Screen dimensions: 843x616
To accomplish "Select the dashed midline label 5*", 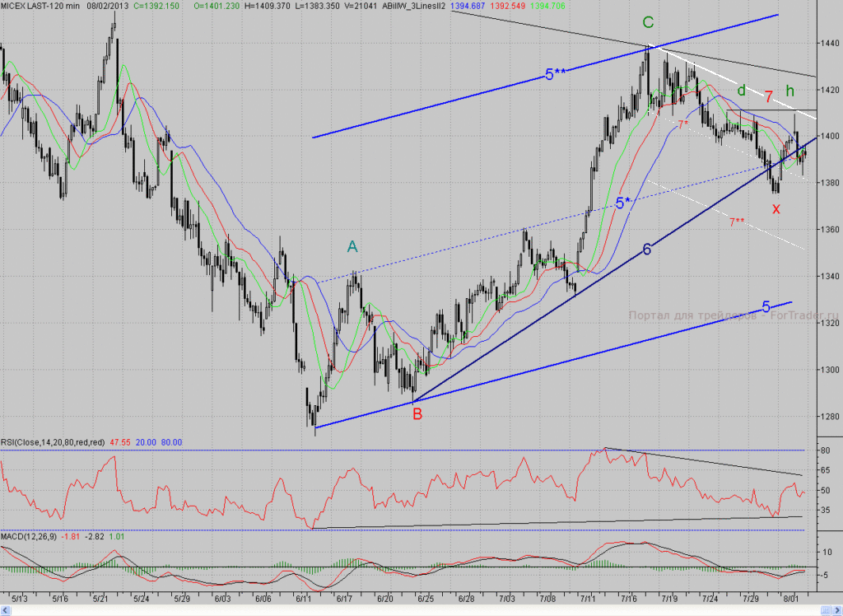I will [x=623, y=203].
